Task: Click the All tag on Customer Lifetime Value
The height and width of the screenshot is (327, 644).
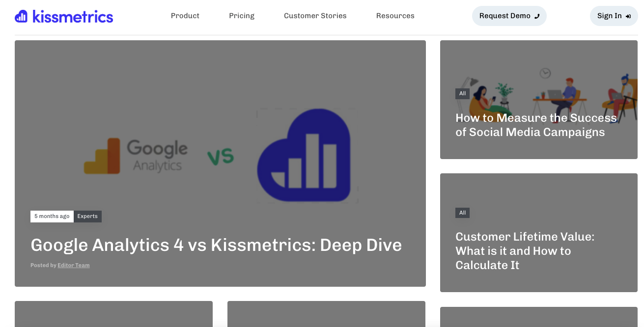Action: point(462,213)
